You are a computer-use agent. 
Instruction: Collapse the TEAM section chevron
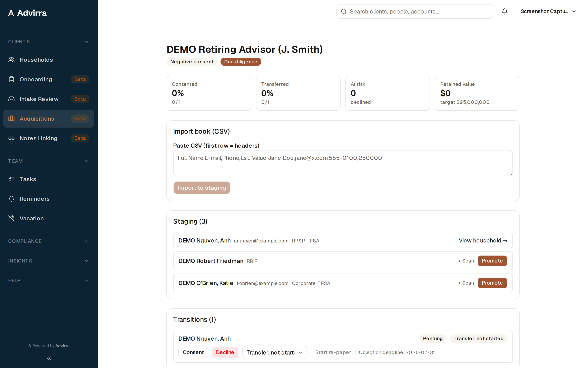click(87, 161)
